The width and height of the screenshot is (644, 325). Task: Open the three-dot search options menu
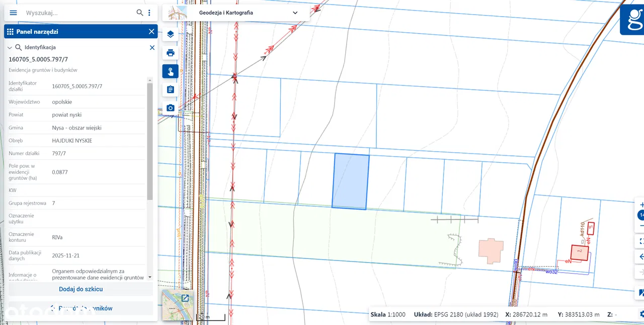(149, 13)
